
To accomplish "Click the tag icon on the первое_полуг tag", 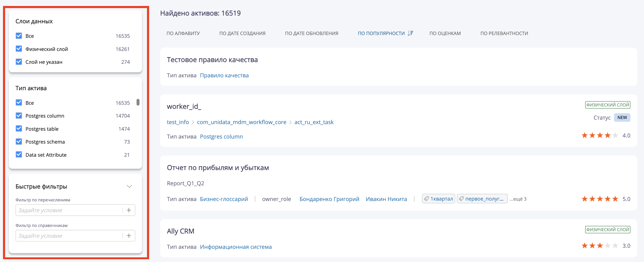I will coord(461,198).
